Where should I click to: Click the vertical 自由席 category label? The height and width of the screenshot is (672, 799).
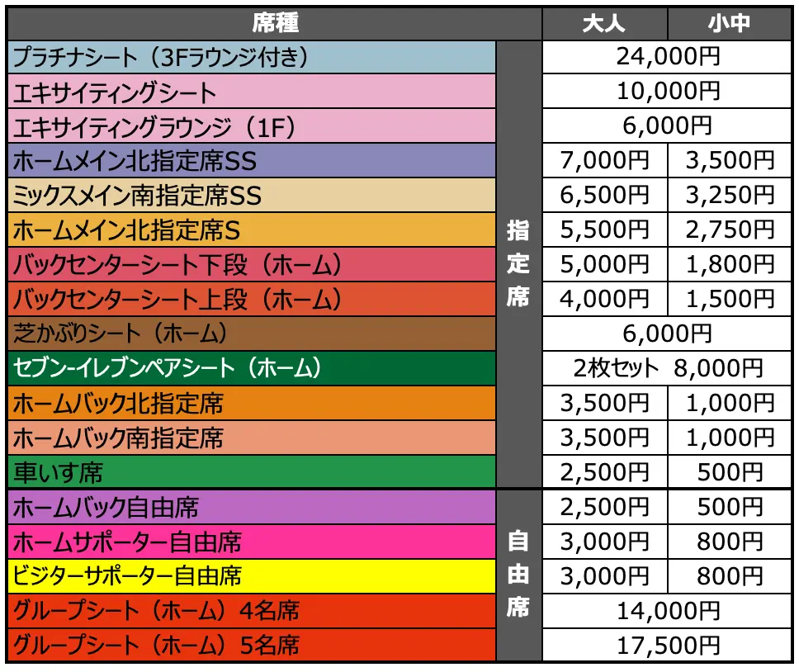click(x=518, y=575)
